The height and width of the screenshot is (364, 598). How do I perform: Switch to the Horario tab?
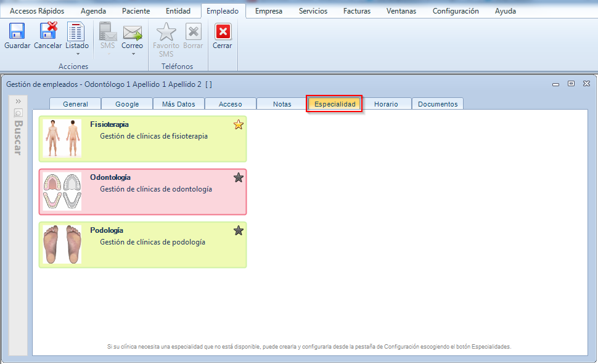tap(386, 104)
